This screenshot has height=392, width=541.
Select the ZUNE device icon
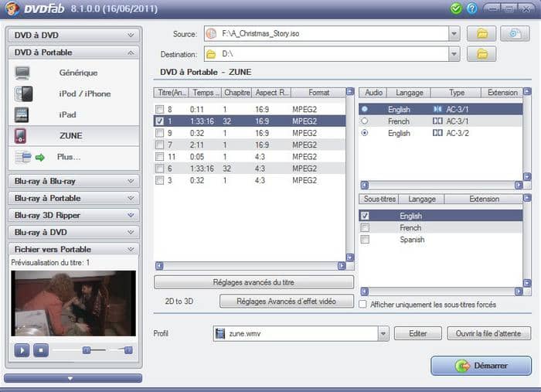(20, 135)
